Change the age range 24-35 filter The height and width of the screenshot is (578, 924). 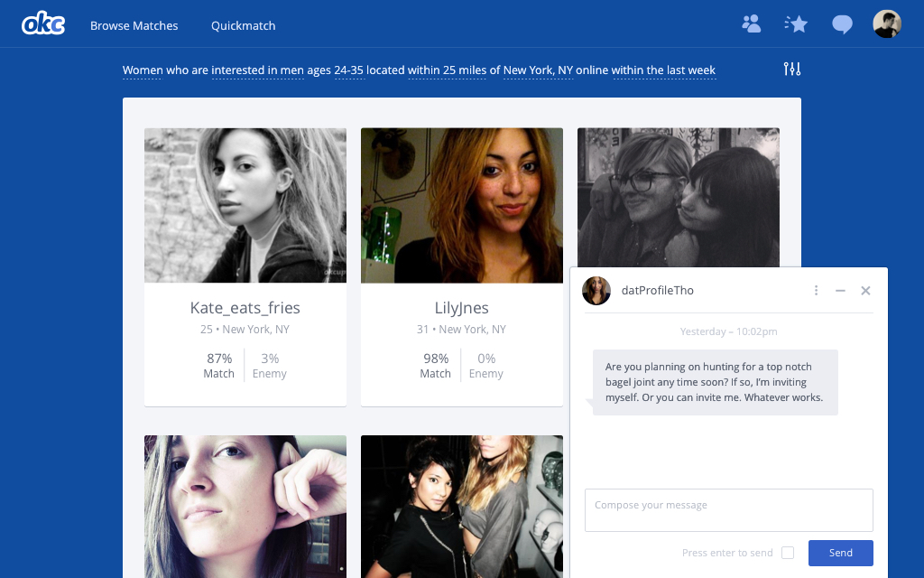point(349,70)
